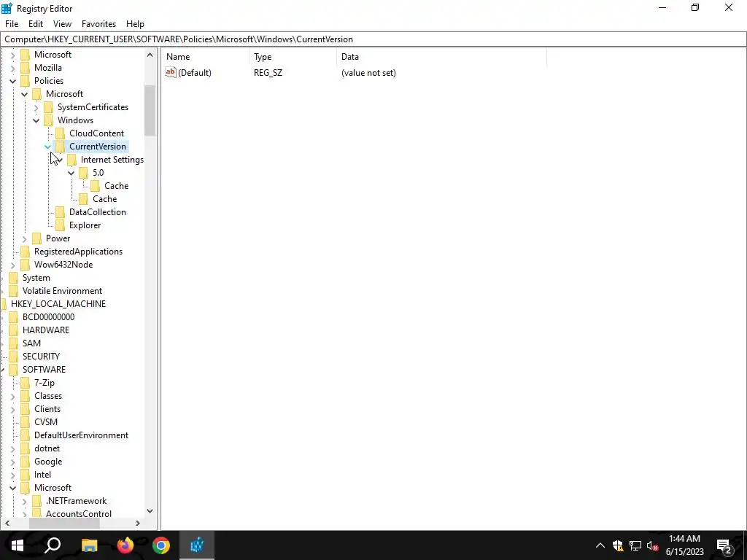Select the CloudContent folder icon
This screenshot has height=560, width=747.
tap(60, 133)
